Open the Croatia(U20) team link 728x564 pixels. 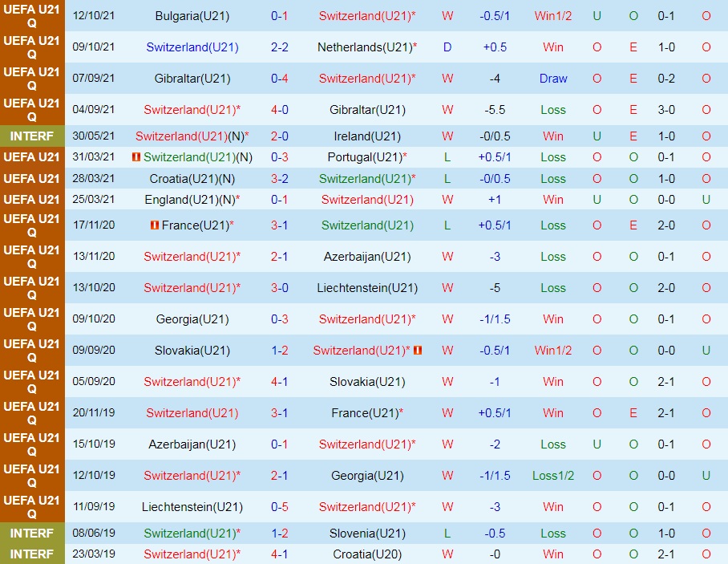point(367,554)
